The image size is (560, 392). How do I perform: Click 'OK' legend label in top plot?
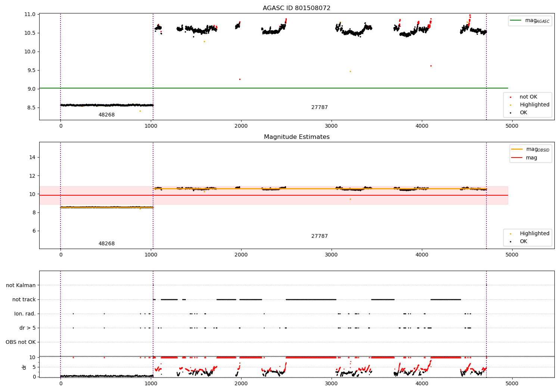523,113
